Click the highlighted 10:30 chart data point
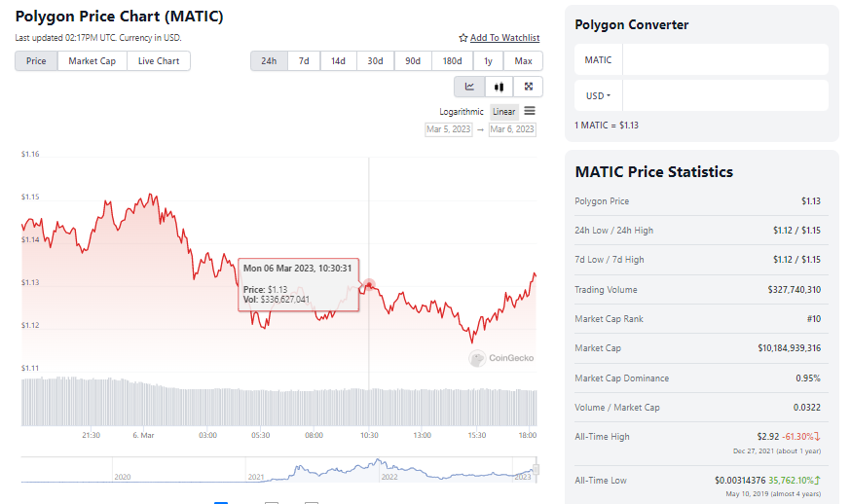This screenshot has width=851, height=504. [369, 284]
